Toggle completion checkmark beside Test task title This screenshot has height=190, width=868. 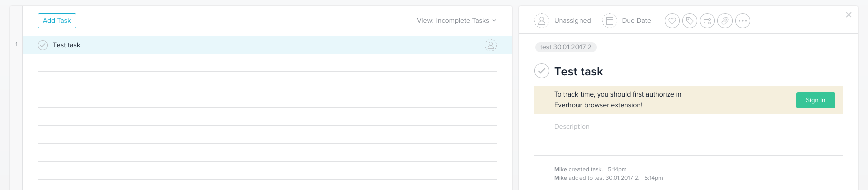pos(542,71)
